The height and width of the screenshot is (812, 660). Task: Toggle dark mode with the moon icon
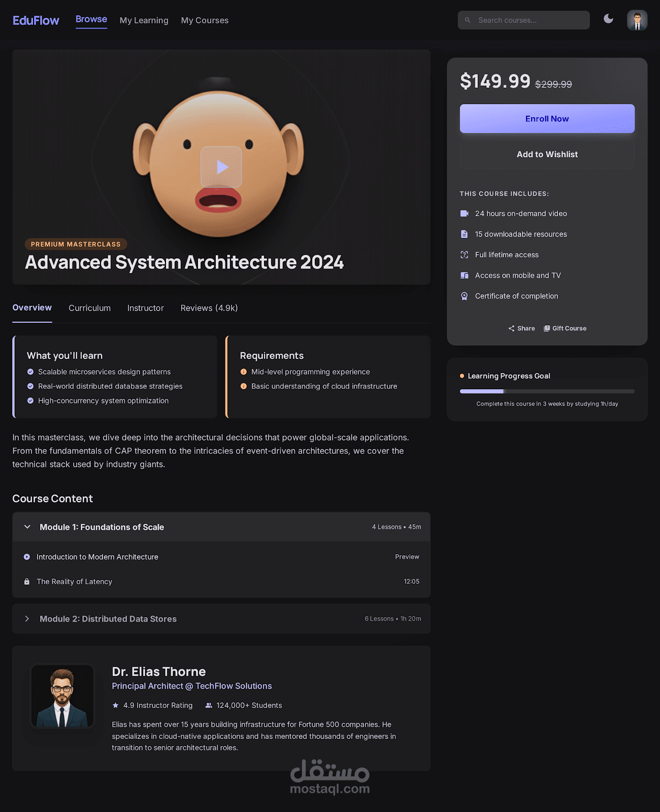click(608, 19)
